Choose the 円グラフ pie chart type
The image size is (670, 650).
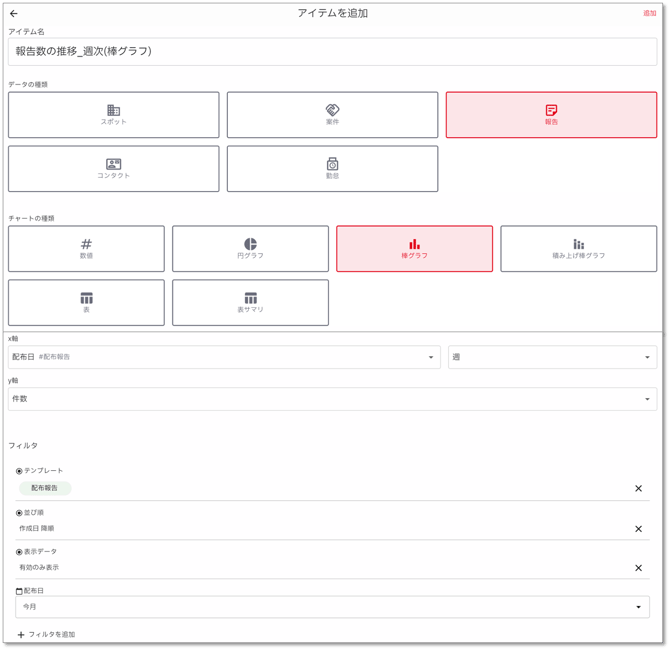[250, 249]
